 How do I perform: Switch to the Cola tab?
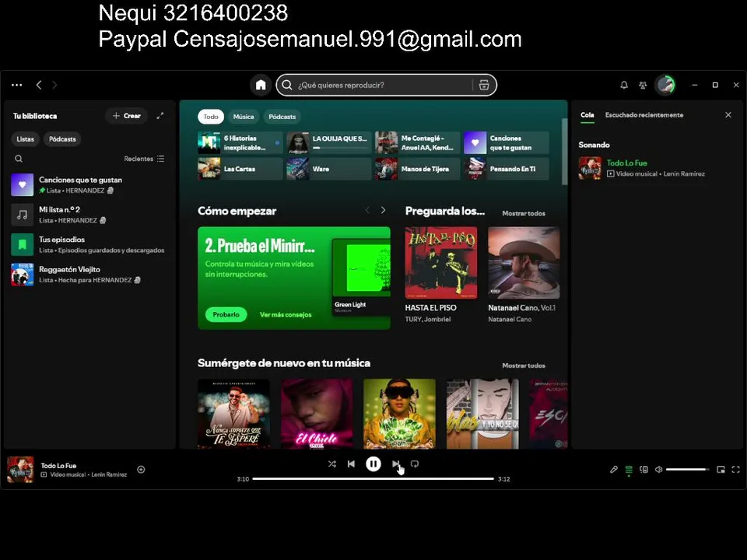(587, 115)
